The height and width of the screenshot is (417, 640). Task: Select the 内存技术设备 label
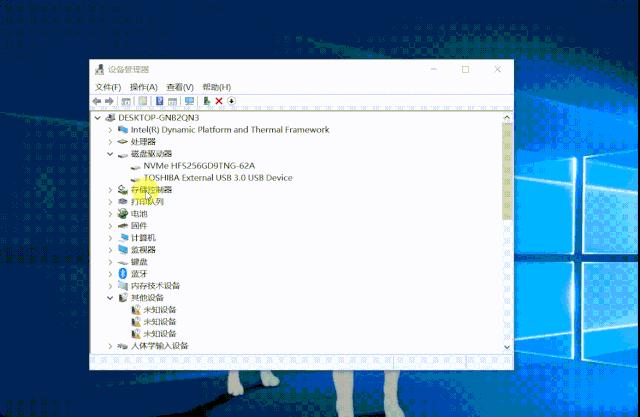(x=155, y=286)
